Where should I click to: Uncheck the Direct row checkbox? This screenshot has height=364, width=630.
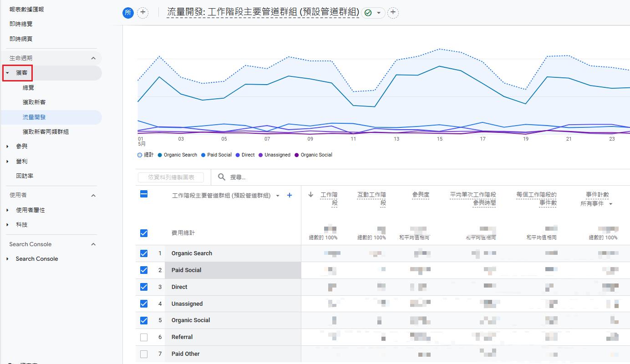tap(144, 287)
